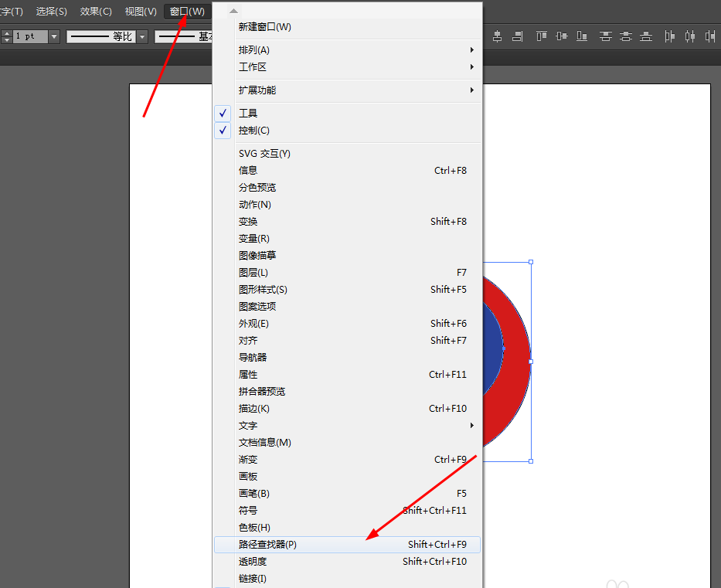Open the 视图(V) menu

(x=140, y=12)
